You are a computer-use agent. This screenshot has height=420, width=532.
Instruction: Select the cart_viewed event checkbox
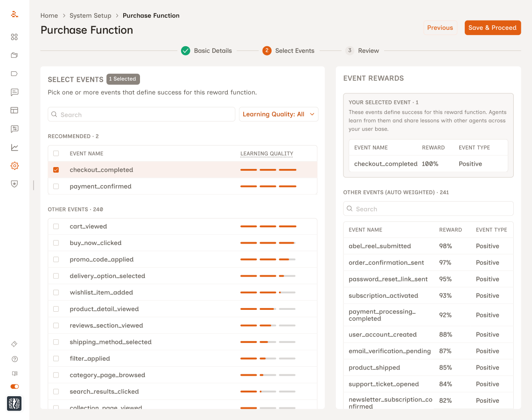56,226
